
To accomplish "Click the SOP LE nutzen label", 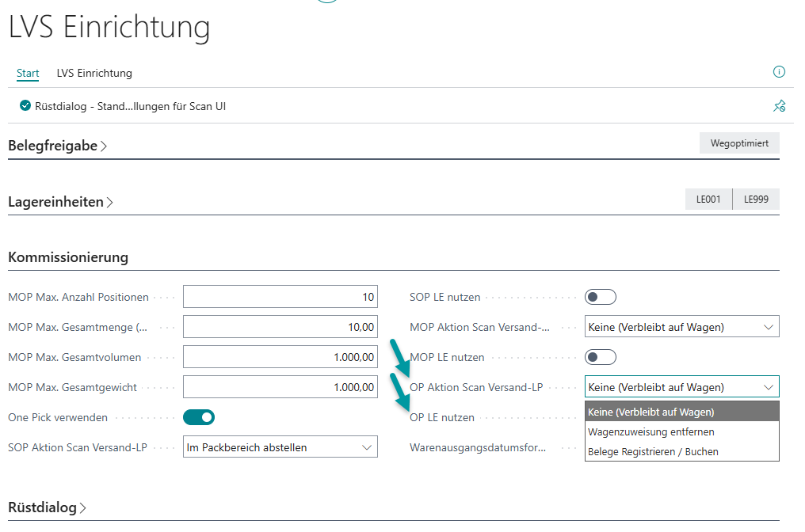I will (445, 298).
